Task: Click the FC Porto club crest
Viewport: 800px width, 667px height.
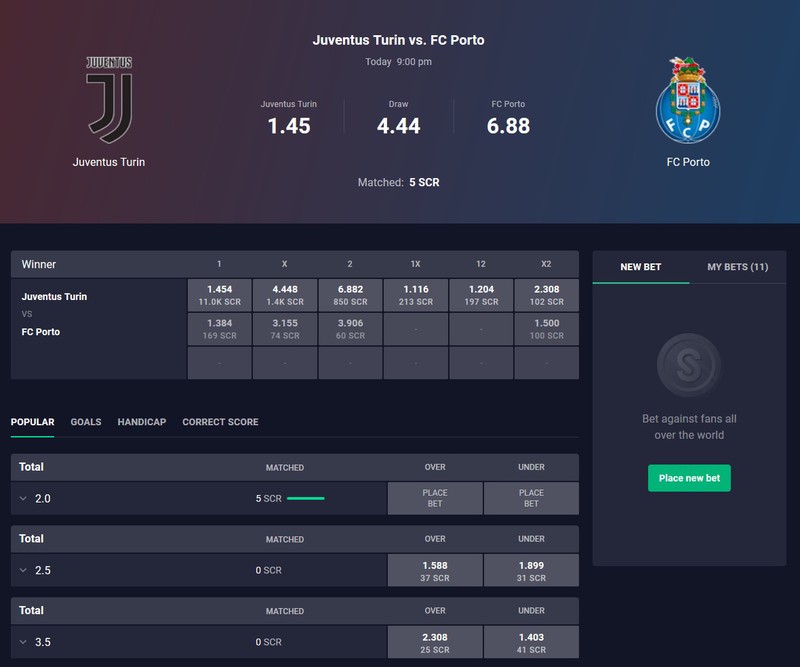Action: 688,100
